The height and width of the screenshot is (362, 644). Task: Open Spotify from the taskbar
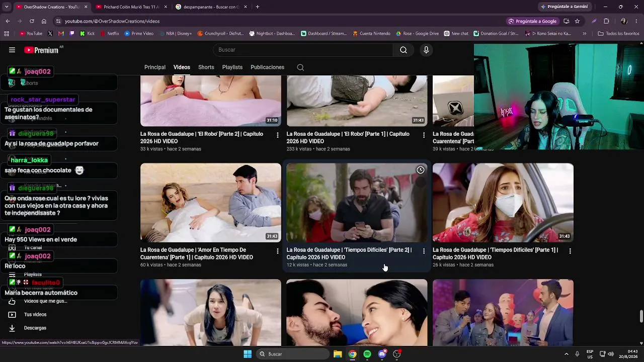pos(367,354)
